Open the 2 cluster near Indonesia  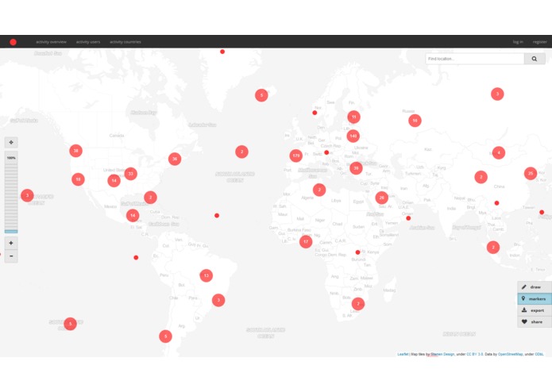click(x=493, y=247)
